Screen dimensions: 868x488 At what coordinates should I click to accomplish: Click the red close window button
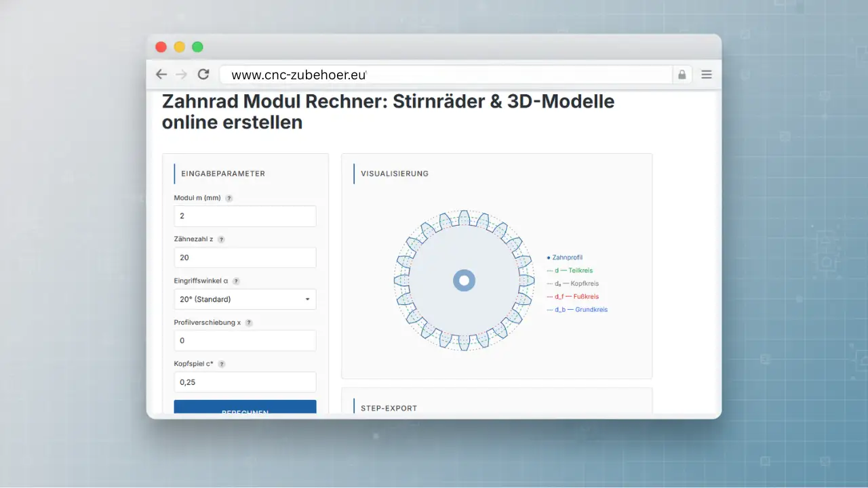[161, 47]
